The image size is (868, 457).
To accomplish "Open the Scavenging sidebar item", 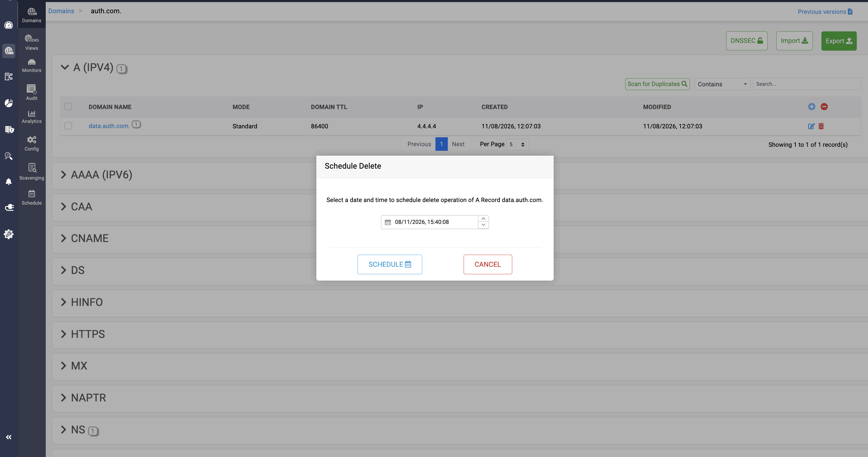I will coord(32,172).
